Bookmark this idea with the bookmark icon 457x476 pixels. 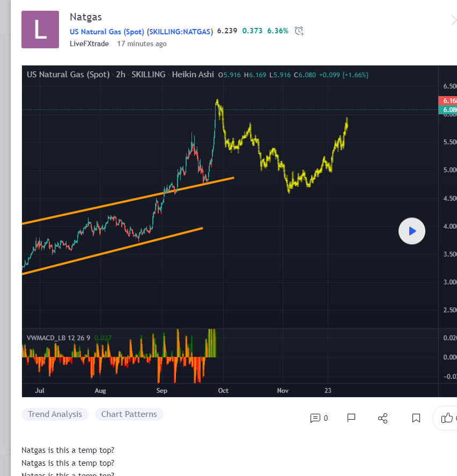click(x=416, y=418)
